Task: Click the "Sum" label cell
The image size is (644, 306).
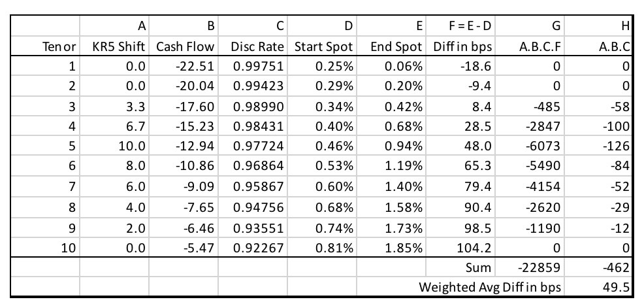Action: (478, 267)
